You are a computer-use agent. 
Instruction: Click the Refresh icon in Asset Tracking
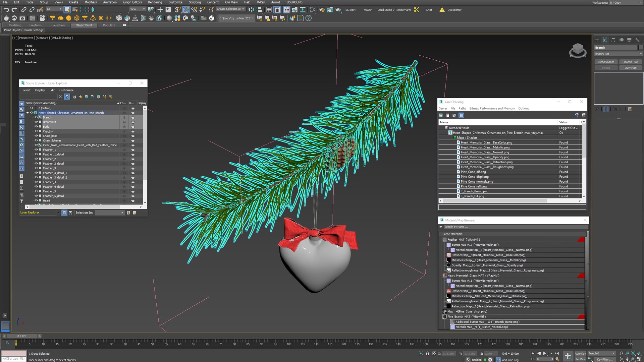point(441,115)
